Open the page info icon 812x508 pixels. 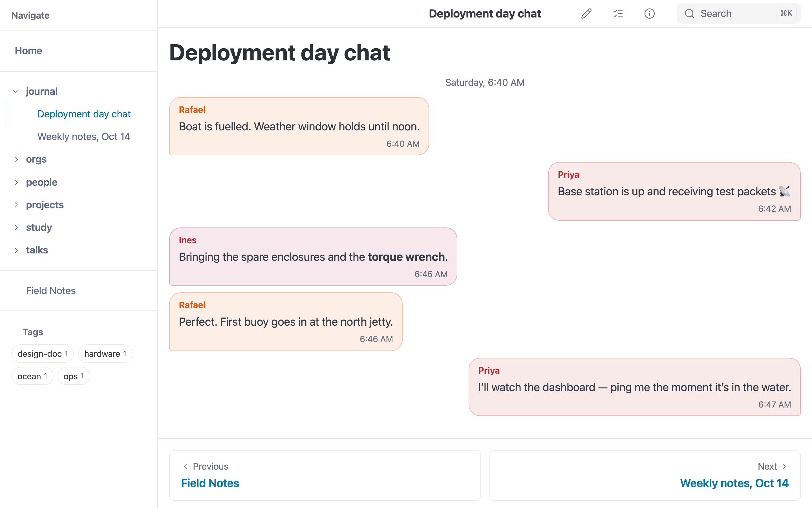[649, 14]
